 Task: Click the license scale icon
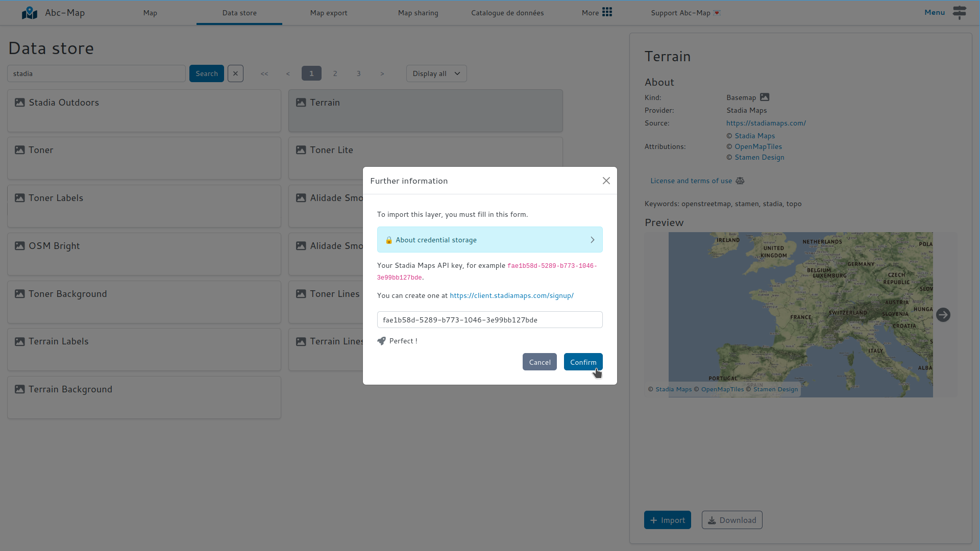tap(740, 181)
